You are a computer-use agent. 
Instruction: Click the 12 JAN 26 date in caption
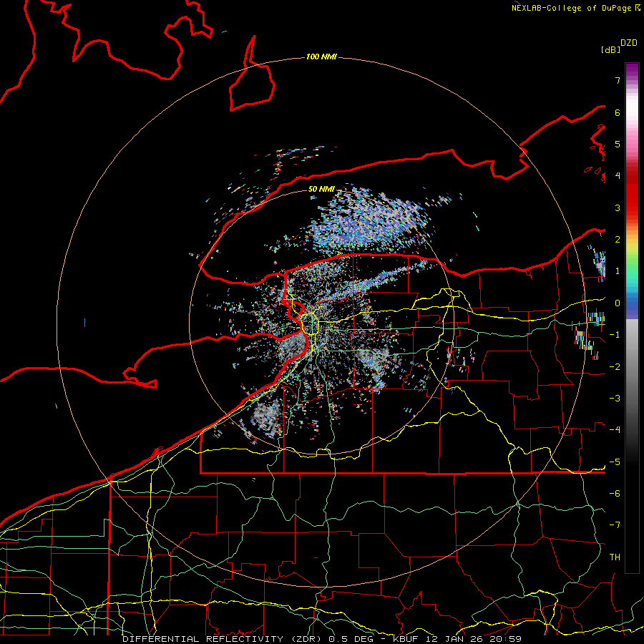point(453,639)
